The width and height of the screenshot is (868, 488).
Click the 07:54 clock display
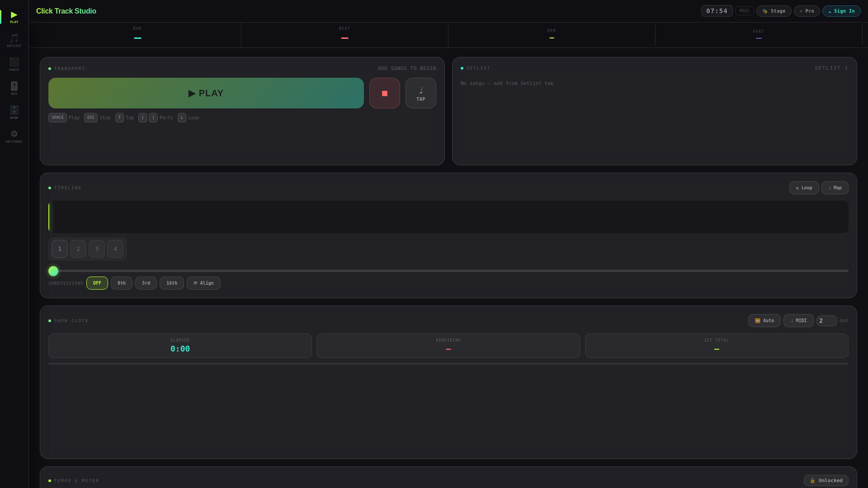tap(717, 11)
